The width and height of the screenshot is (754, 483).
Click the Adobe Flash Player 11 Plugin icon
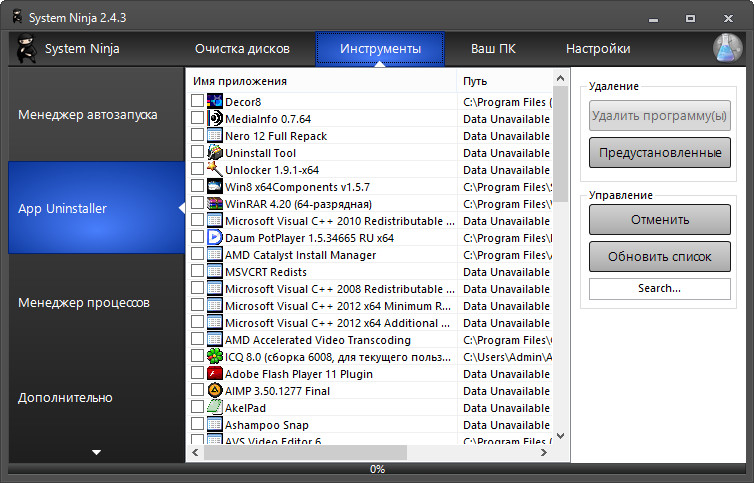pos(214,373)
